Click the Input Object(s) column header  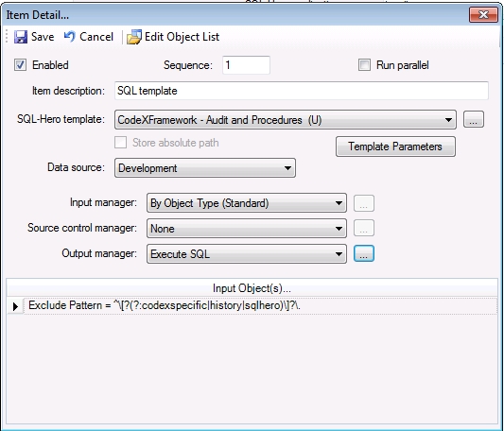(x=252, y=288)
